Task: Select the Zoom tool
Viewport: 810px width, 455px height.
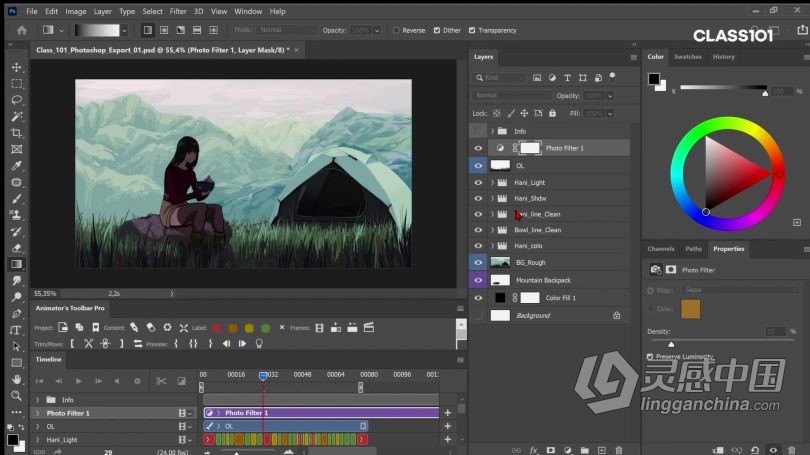Action: coord(17,396)
